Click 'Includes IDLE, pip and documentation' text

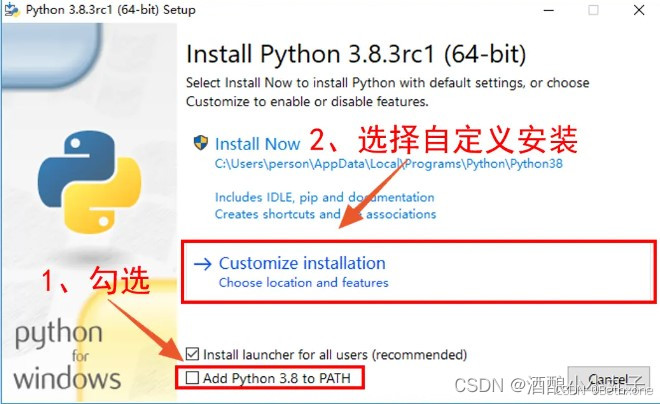(325, 197)
